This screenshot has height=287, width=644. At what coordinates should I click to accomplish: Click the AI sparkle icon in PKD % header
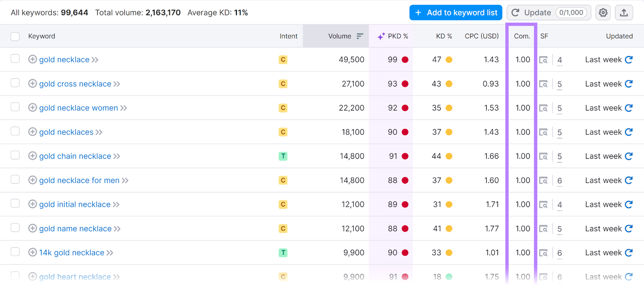click(380, 36)
